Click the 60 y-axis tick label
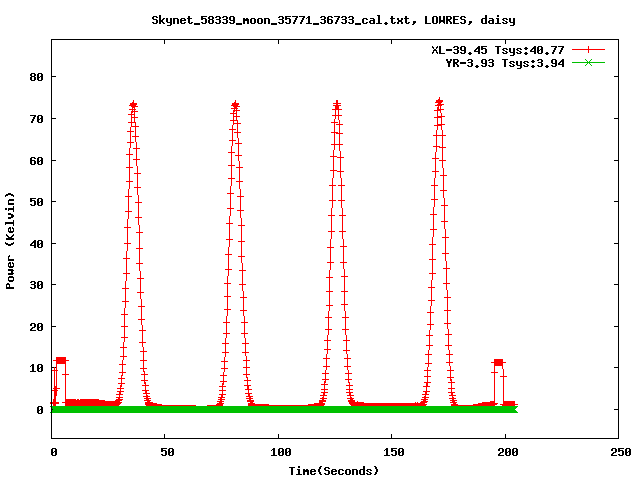Image resolution: width=640 pixels, height=480 pixels. [x=36, y=161]
